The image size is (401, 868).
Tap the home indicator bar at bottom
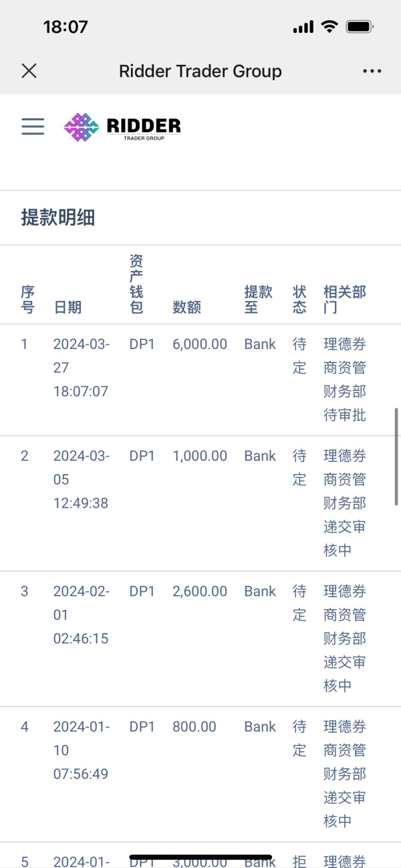point(200,857)
